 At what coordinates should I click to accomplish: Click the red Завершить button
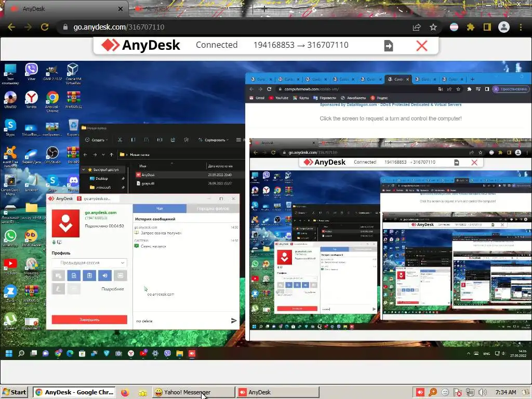click(89, 320)
